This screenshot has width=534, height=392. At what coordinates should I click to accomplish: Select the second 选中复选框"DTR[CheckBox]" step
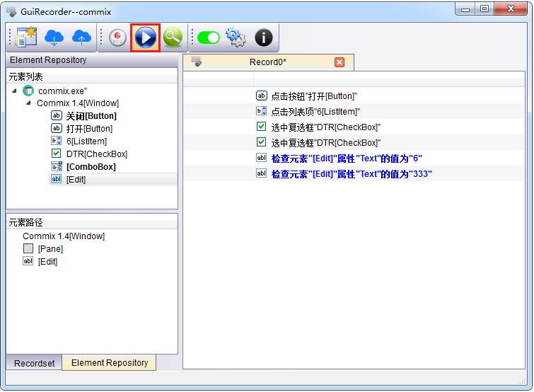(325, 143)
